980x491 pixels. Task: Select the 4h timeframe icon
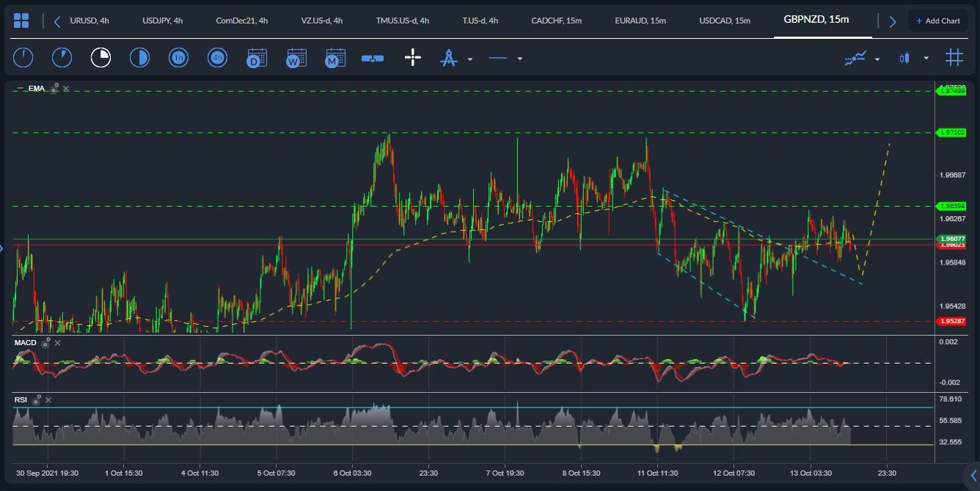click(x=217, y=57)
